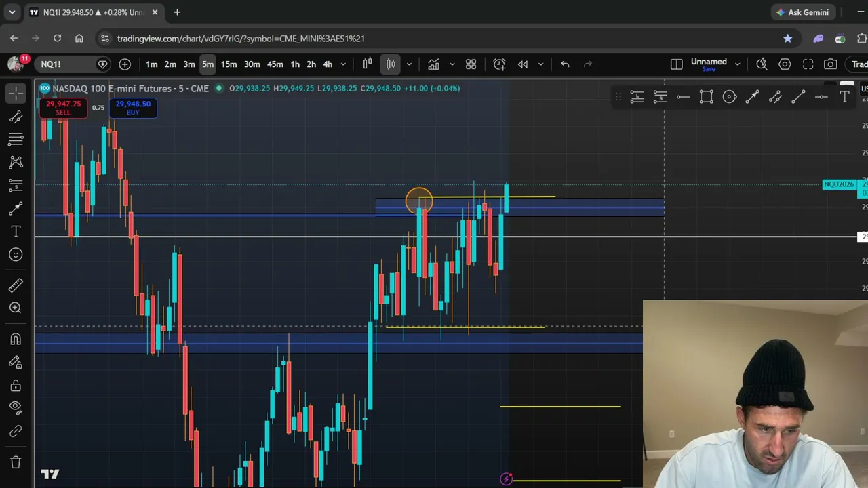Select the circle tool in favorites bar

tap(729, 97)
